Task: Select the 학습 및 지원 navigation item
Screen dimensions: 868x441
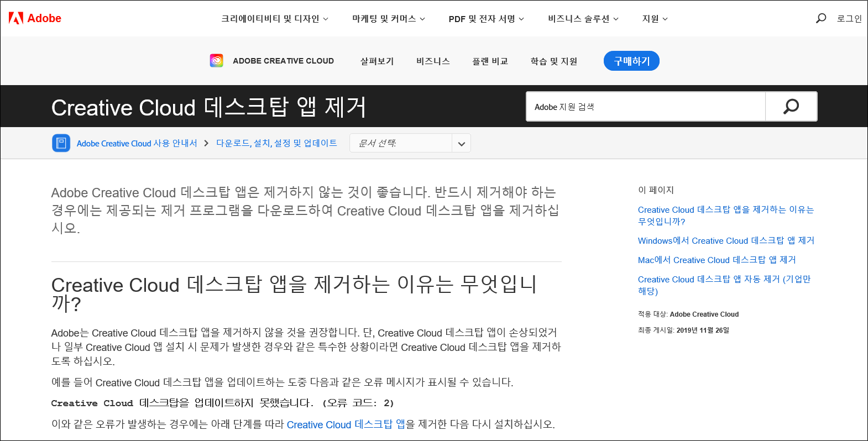Action: coord(554,61)
